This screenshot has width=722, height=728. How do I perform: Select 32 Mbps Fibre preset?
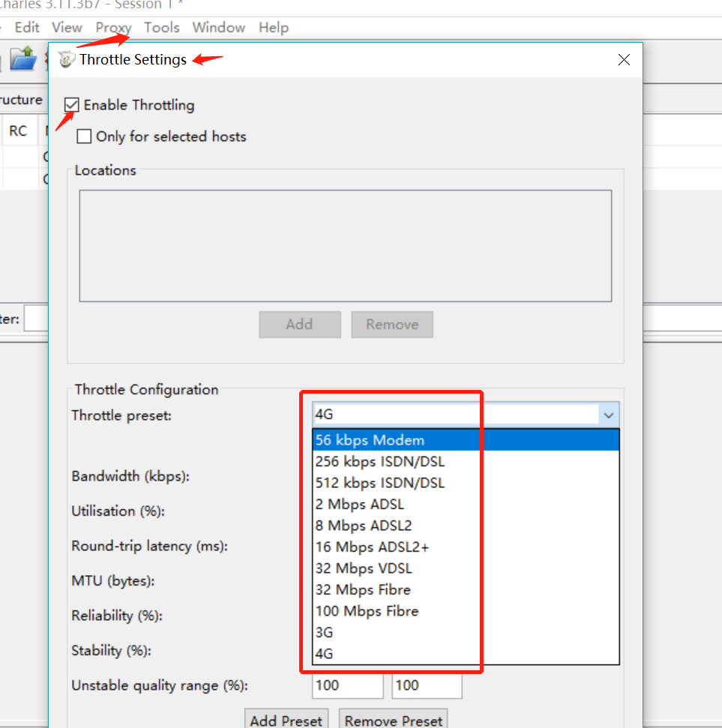click(x=466, y=589)
